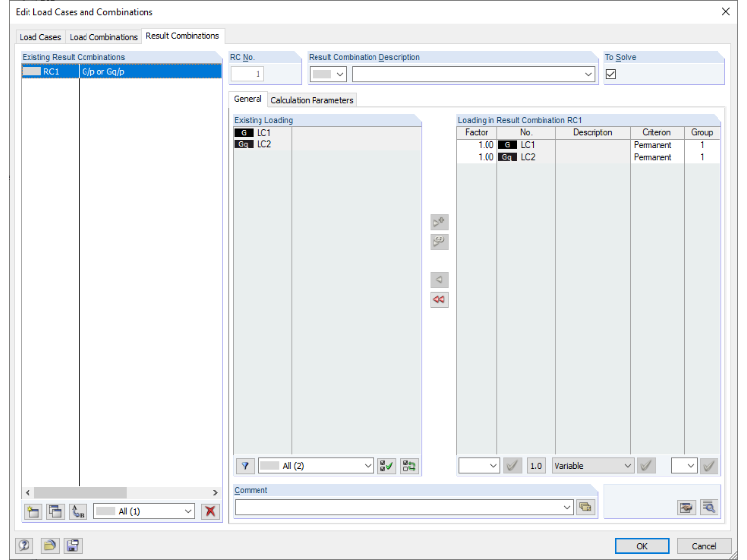Click Permanent criterion of LC1 row
The image size is (747, 560).
653,145
